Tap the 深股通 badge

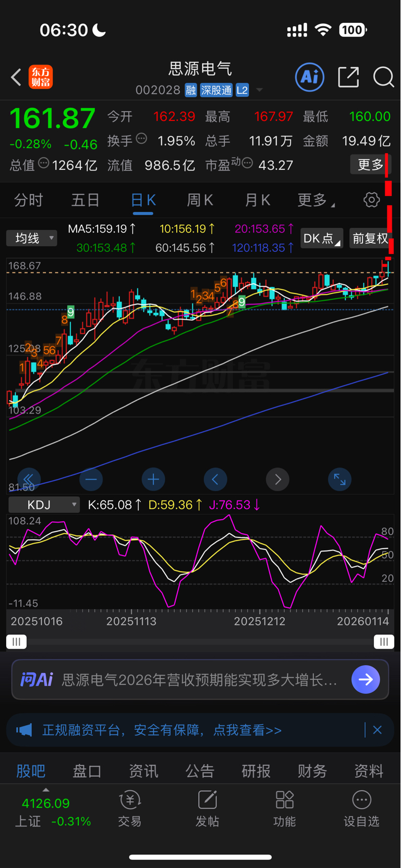(216, 90)
